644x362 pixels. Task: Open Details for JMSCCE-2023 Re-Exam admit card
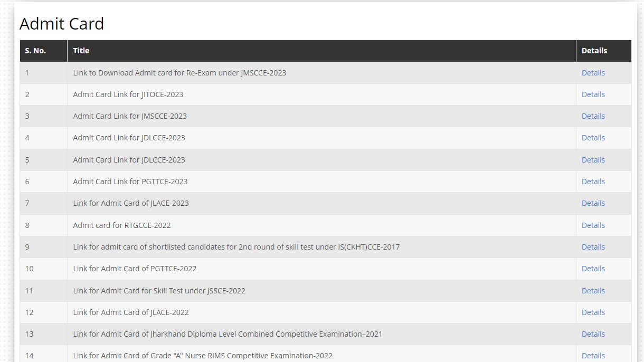(593, 73)
